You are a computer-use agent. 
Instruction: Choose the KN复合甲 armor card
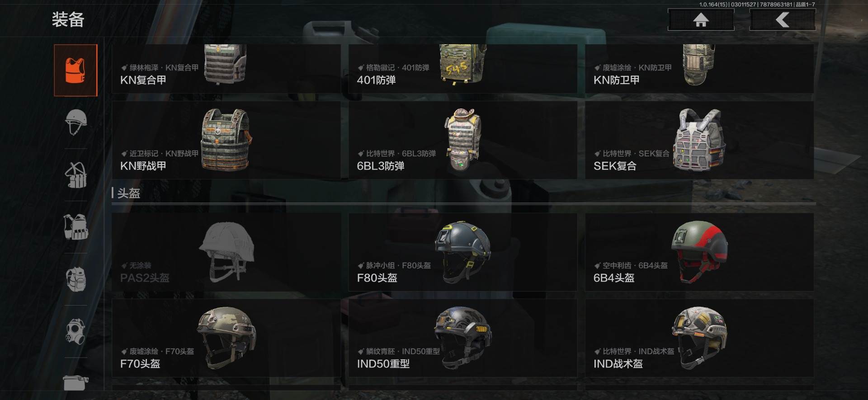[226, 69]
